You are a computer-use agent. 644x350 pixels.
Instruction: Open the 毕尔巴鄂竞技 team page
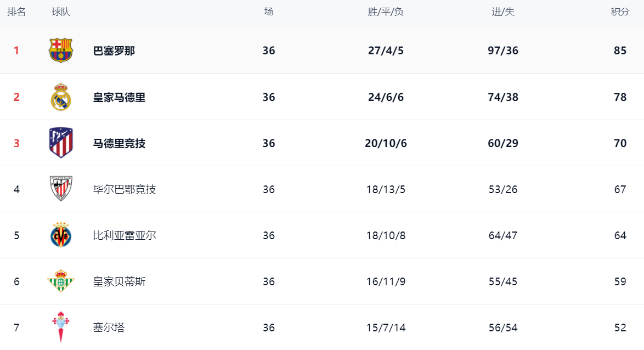125,189
